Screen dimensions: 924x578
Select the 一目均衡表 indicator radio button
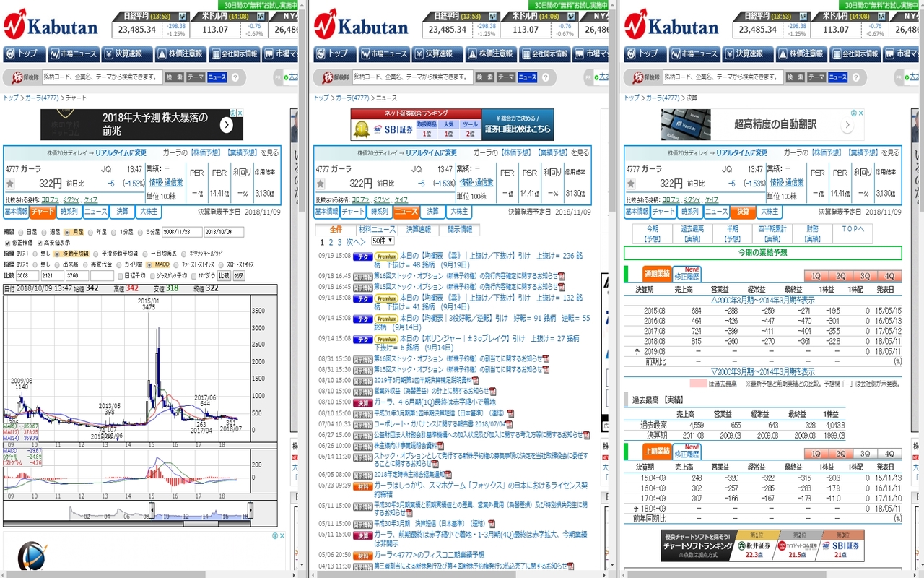click(147, 254)
